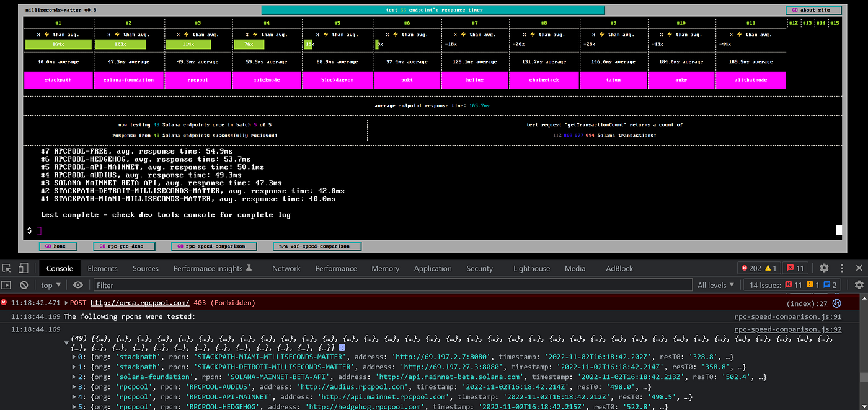
Task: Click the inspect element picker icon
Action: point(7,268)
